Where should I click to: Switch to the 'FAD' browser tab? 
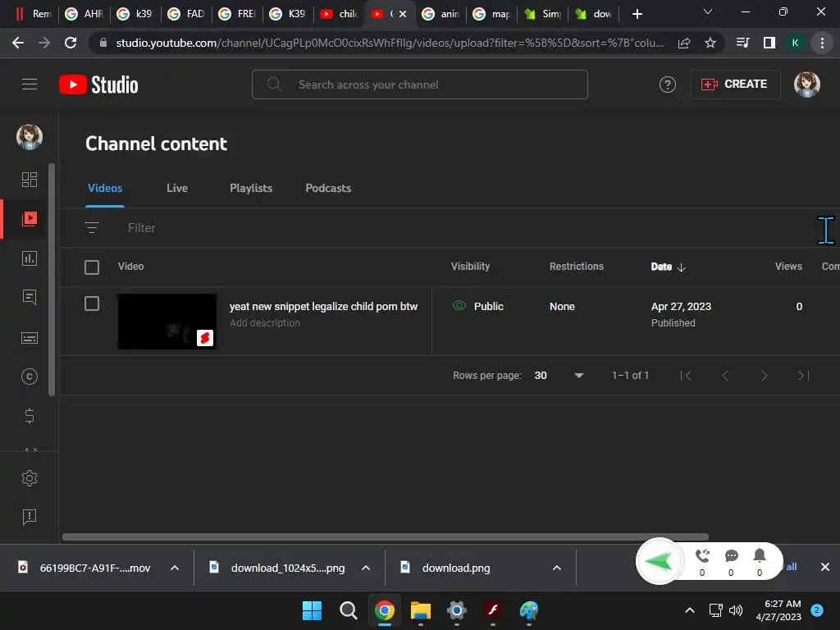click(x=186, y=14)
